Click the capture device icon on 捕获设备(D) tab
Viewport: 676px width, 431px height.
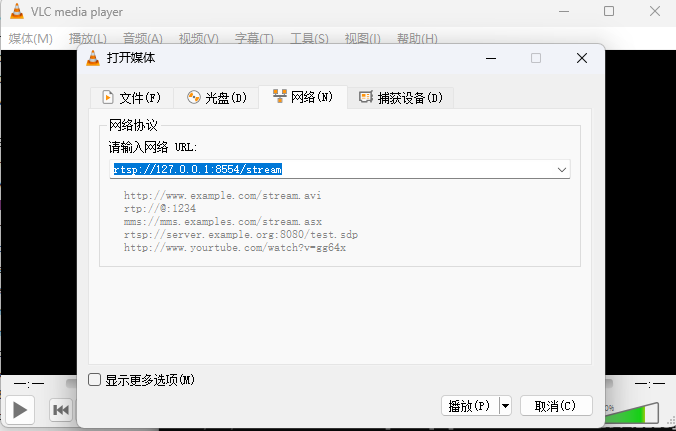tap(366, 97)
